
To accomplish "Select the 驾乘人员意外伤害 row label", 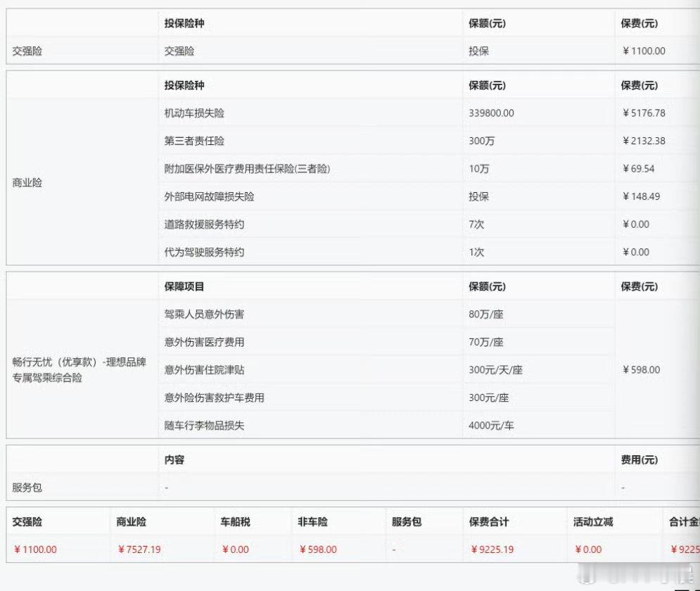I will (x=204, y=314).
